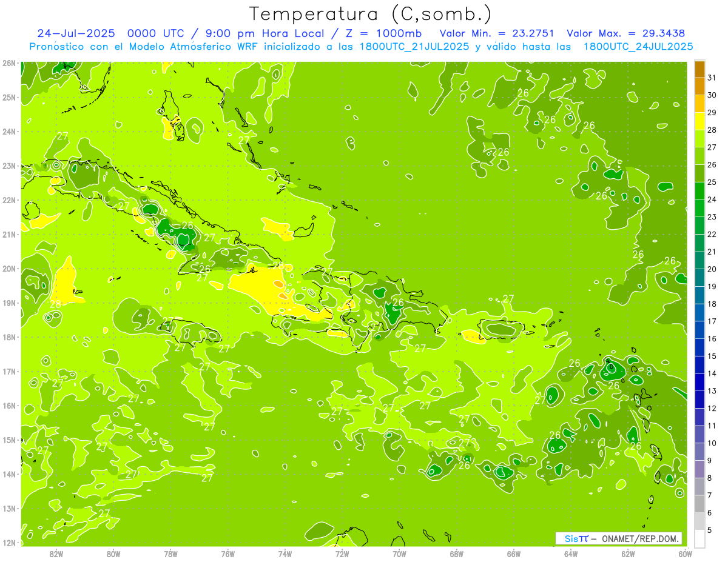This screenshot has height=562, width=728.
Task: Click the '21N' latitude axis label
Action: (9, 234)
